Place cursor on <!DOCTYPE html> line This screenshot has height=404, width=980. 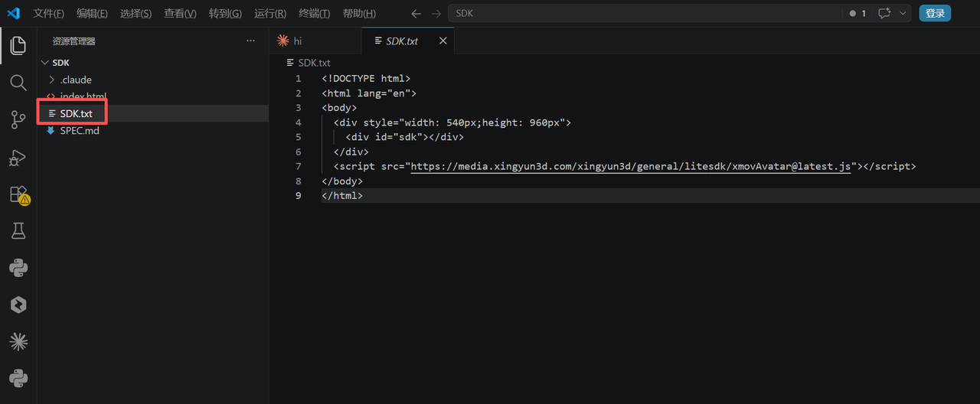tap(366, 79)
